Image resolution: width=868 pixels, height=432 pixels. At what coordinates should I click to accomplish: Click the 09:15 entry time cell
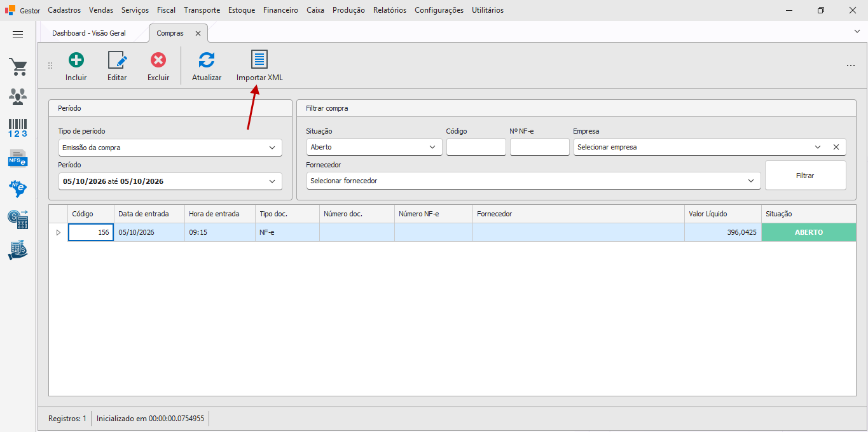(x=220, y=232)
